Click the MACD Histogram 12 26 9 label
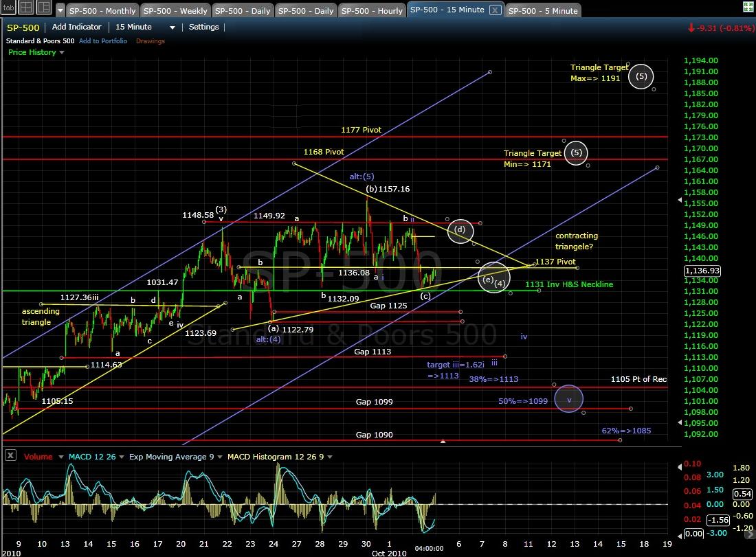The width and height of the screenshot is (756, 557). tap(276, 457)
